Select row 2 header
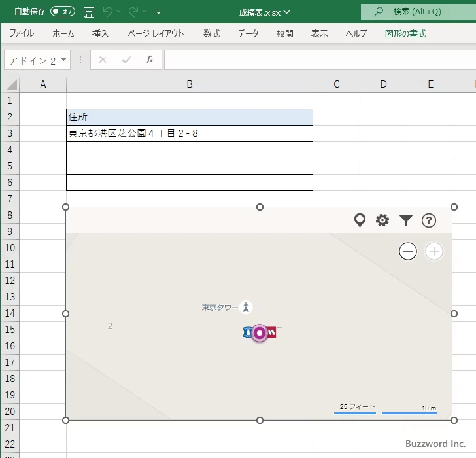This screenshot has width=476, height=458. 10,117
